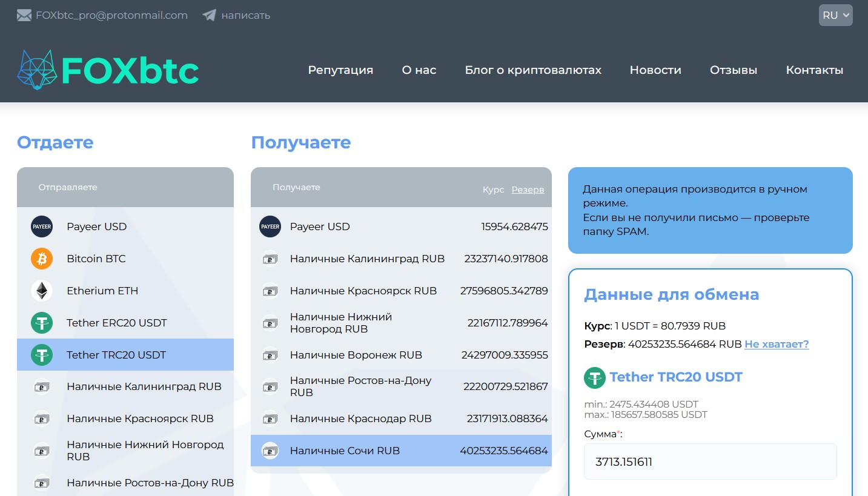Click reserve value 22167112.789964

click(x=508, y=323)
